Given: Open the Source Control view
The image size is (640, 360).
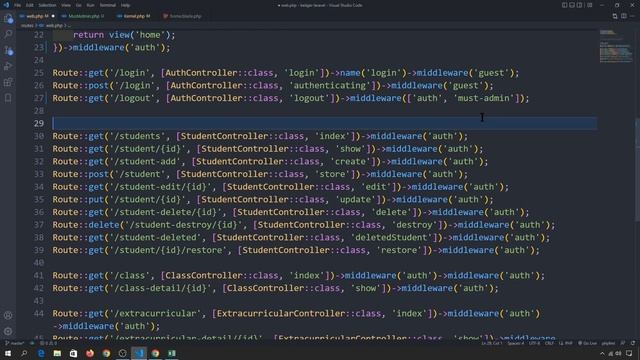Looking at the screenshot, I should [8, 51].
